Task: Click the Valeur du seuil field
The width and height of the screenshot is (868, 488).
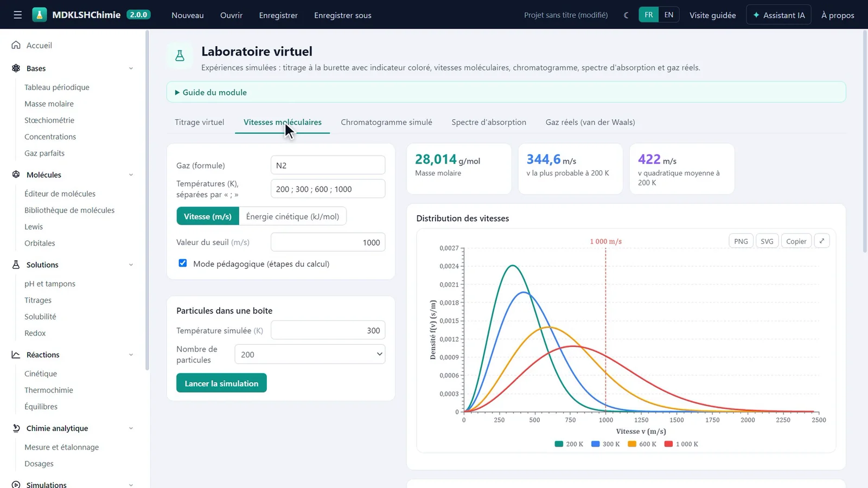Action: [x=328, y=242]
